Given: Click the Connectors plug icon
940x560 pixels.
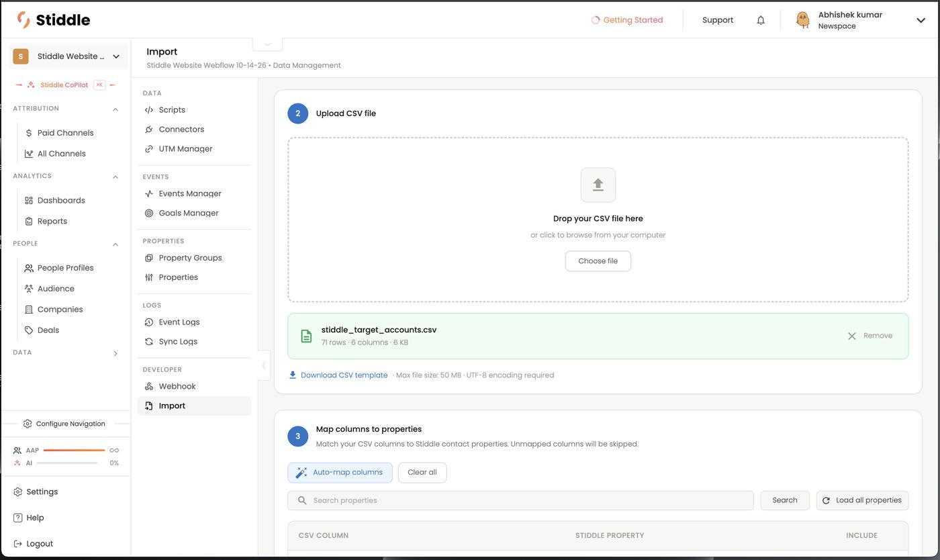Looking at the screenshot, I should click(x=149, y=130).
